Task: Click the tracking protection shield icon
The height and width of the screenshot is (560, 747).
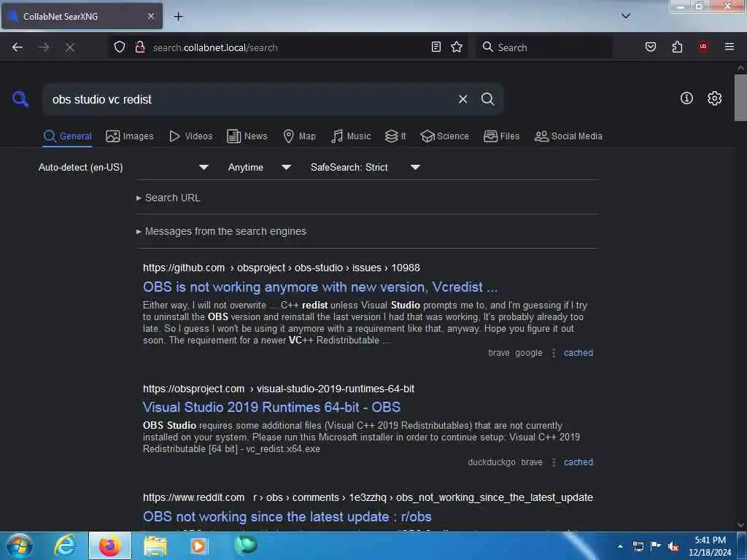Action: click(120, 47)
